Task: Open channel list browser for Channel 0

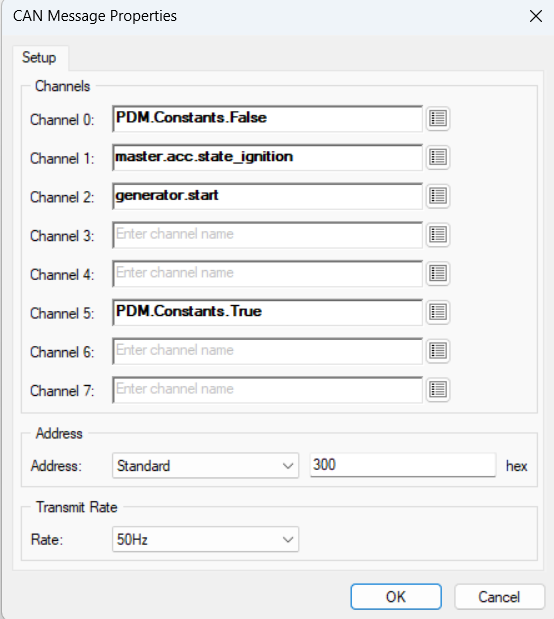Action: pyautogui.click(x=438, y=118)
